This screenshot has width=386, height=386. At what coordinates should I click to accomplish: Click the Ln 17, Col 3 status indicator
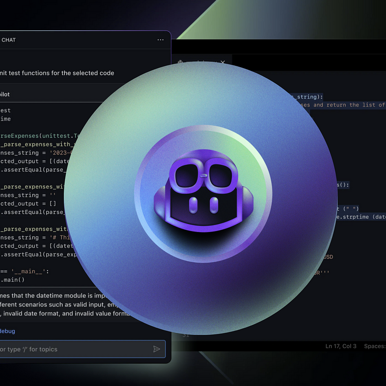(341, 346)
